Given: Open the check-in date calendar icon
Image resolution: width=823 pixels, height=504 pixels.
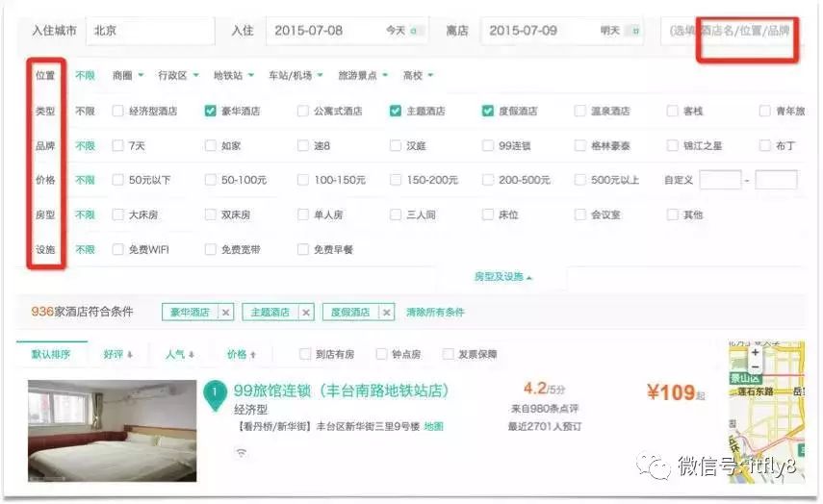Looking at the screenshot, I should click(x=414, y=31).
